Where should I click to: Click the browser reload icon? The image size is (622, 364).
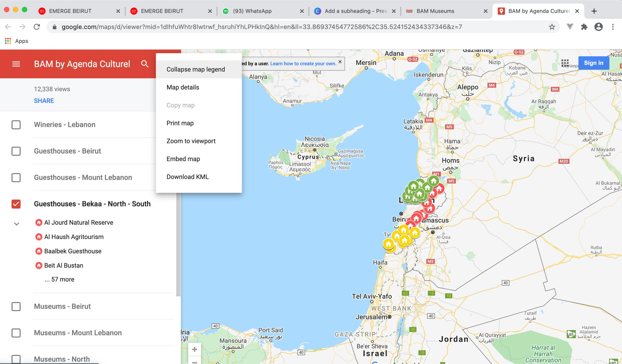click(37, 27)
